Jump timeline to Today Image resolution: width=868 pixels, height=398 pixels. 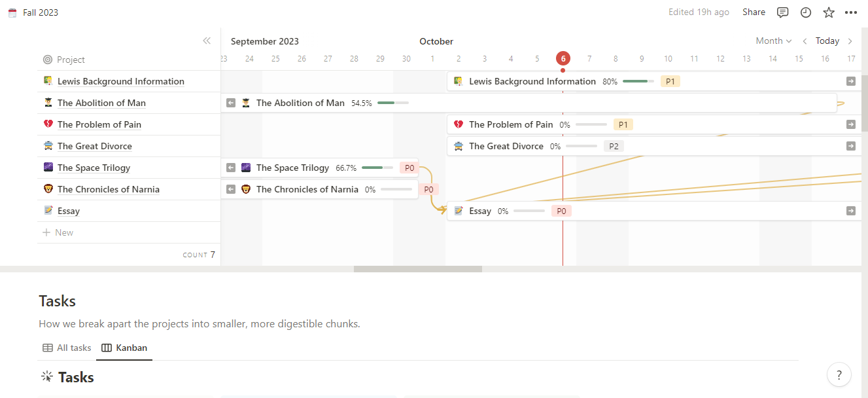click(x=827, y=41)
